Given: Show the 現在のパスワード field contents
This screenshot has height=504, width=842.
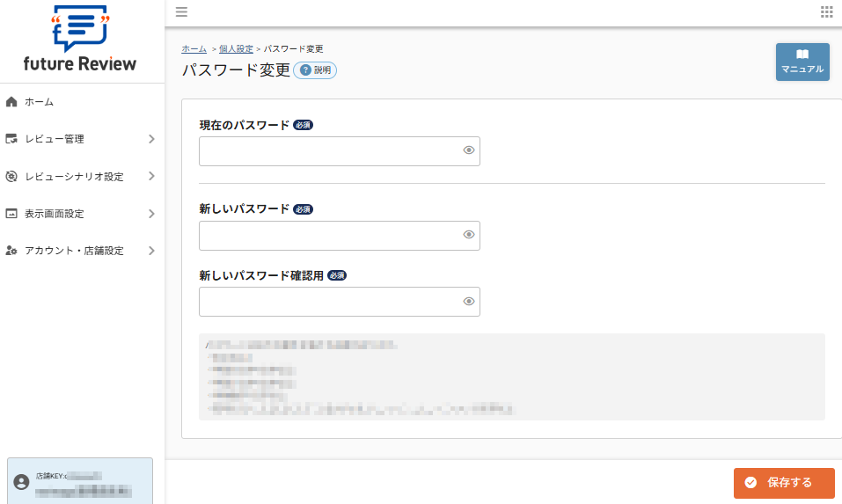Looking at the screenshot, I should pyautogui.click(x=469, y=150).
